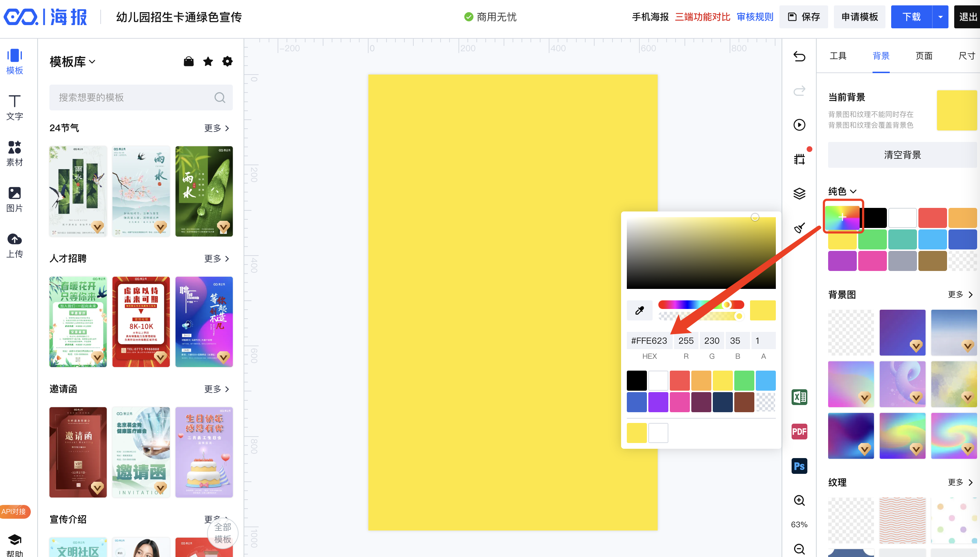This screenshot has width=980, height=557.
Task: Open the layers stack icon
Action: [x=799, y=194]
